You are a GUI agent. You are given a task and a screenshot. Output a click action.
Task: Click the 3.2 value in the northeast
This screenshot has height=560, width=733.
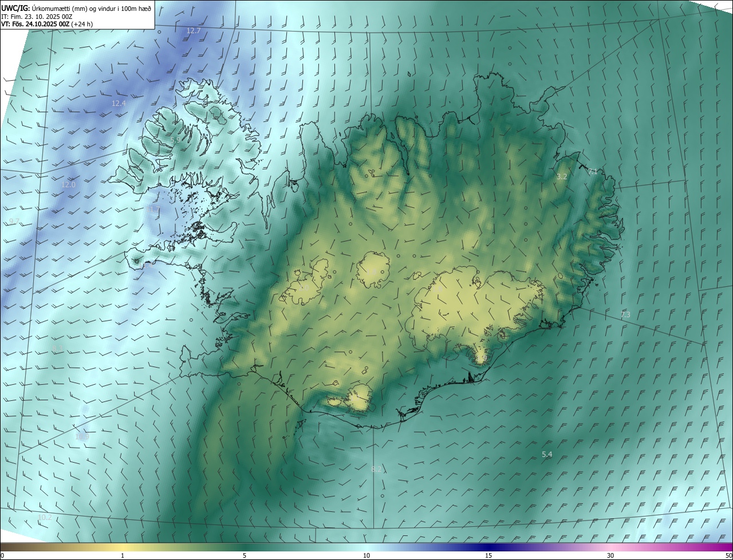(x=562, y=177)
